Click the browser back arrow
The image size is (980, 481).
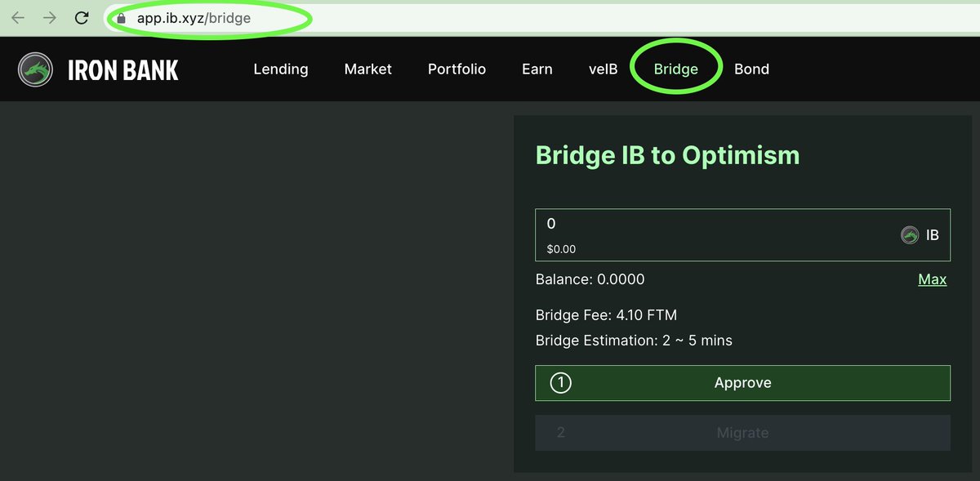coord(18,18)
